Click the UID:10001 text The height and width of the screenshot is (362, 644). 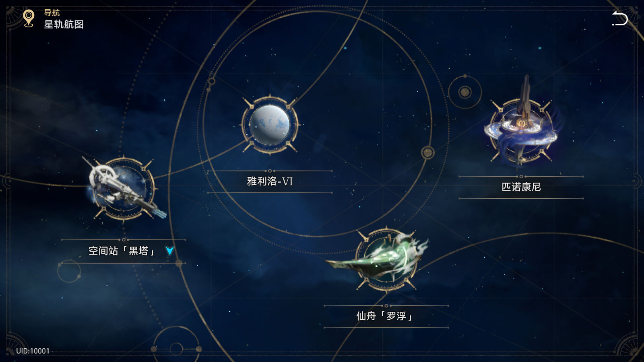point(33,351)
